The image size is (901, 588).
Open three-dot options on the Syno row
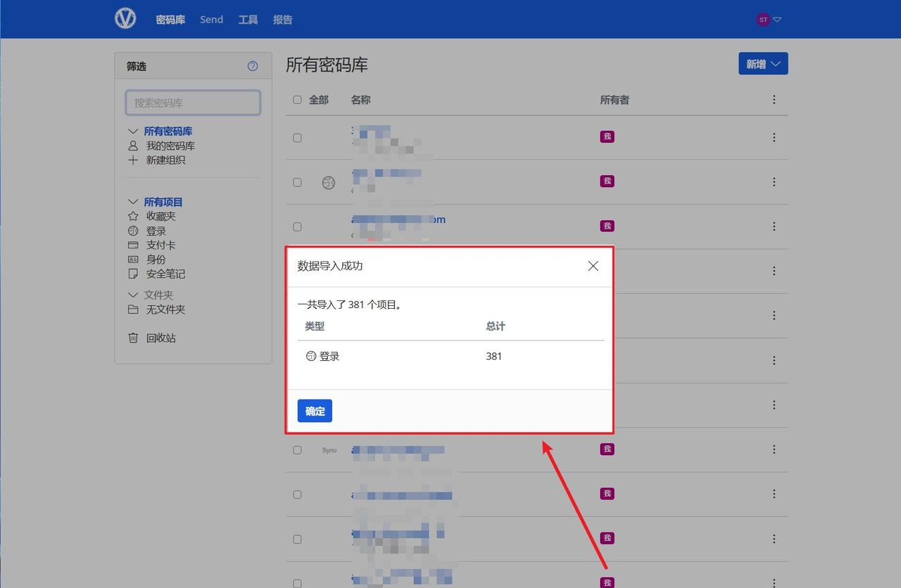[774, 449]
